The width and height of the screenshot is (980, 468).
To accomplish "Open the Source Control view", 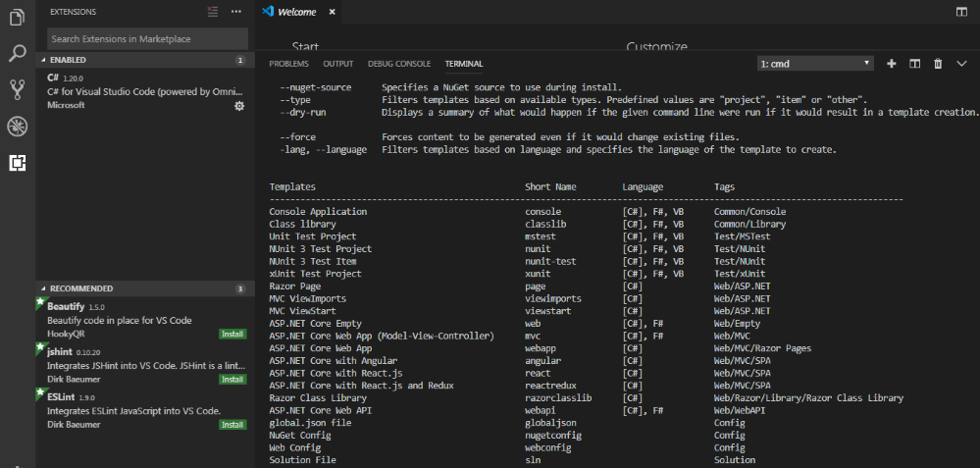I will pos(18,89).
